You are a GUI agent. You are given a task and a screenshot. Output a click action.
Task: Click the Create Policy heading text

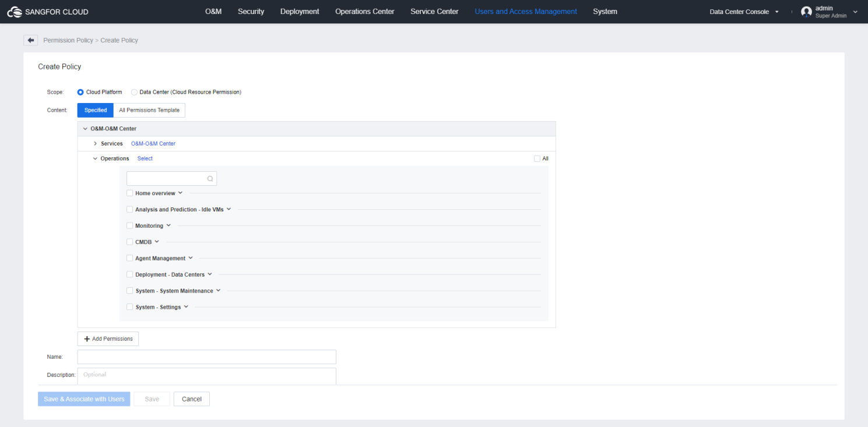(x=59, y=67)
